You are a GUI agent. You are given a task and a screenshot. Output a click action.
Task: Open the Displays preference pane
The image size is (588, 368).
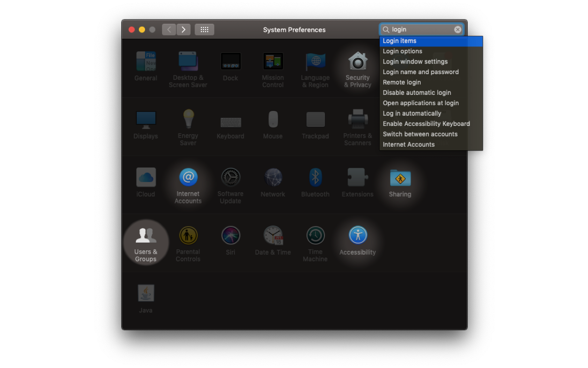point(146,124)
